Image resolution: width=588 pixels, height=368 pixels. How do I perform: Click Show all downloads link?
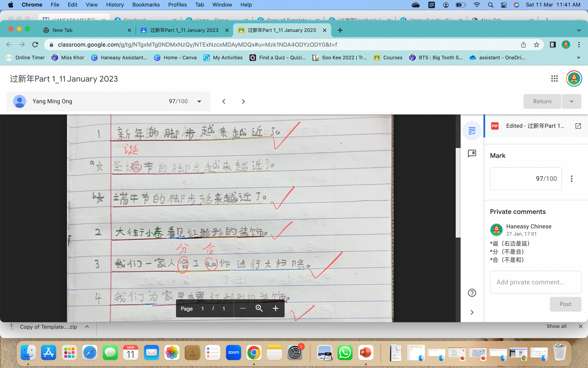point(556,326)
